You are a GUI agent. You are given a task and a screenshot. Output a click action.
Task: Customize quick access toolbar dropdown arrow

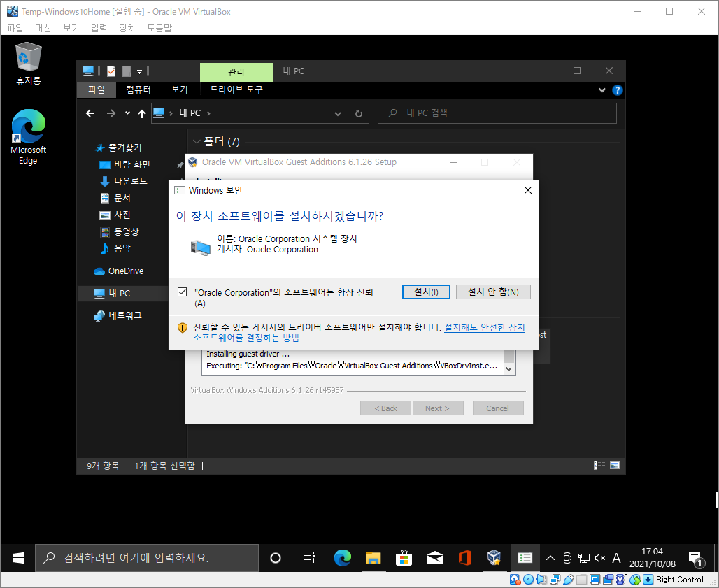coord(139,71)
